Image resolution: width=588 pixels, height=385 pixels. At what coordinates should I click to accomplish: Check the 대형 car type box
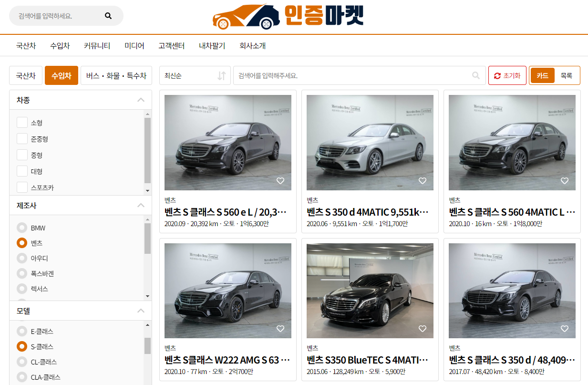pos(22,171)
